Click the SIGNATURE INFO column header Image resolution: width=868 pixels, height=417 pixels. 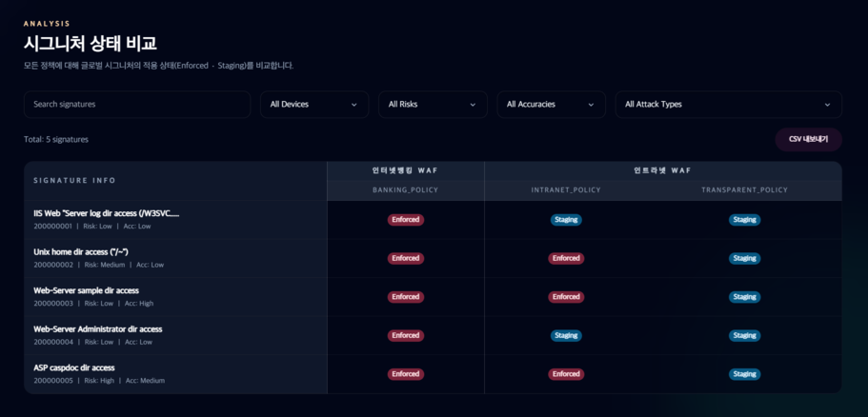point(75,180)
